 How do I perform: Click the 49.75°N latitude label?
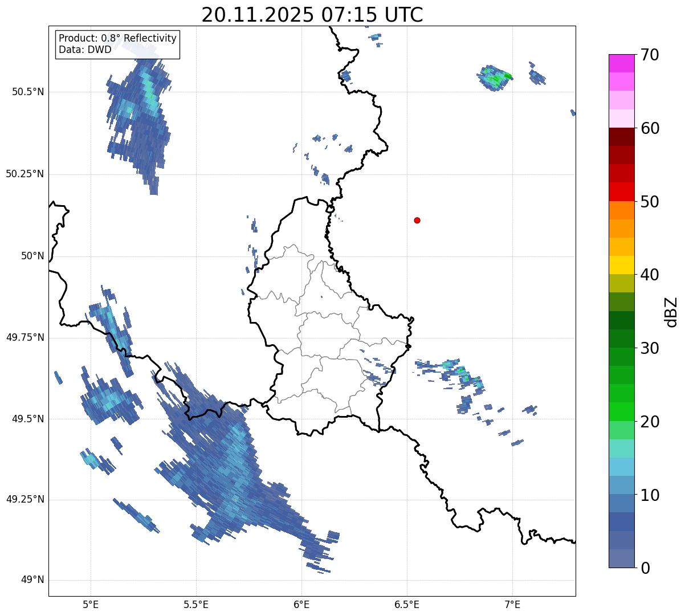25,337
